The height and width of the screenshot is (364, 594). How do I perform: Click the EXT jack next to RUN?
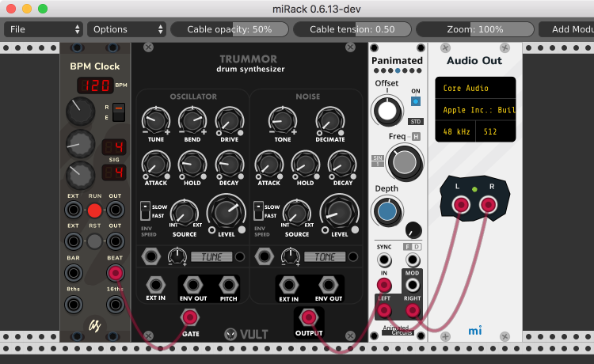click(x=74, y=210)
